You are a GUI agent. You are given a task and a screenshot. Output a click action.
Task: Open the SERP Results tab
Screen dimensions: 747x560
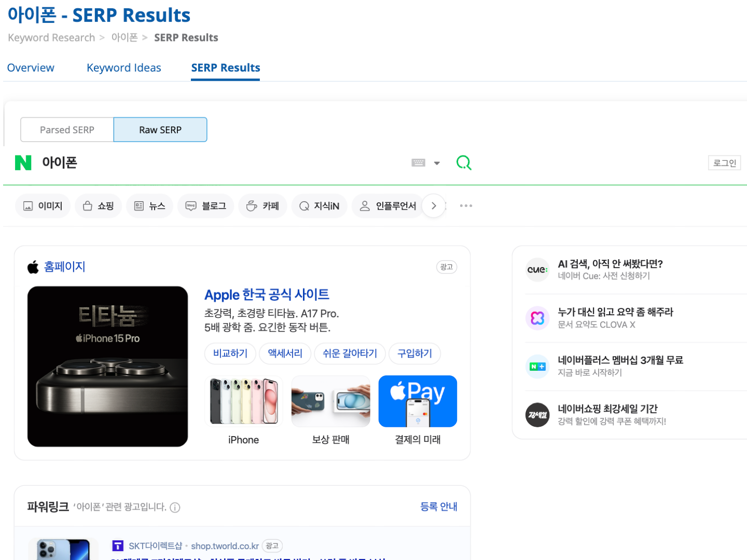point(226,68)
